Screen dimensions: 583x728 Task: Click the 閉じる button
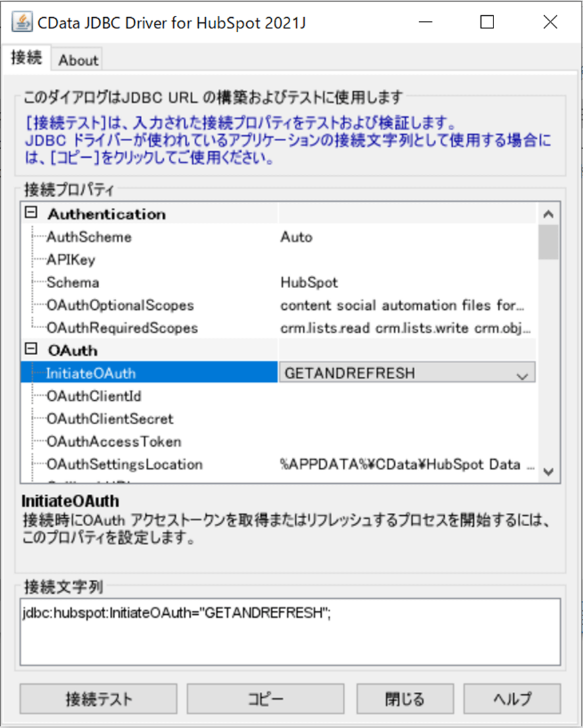(405, 699)
